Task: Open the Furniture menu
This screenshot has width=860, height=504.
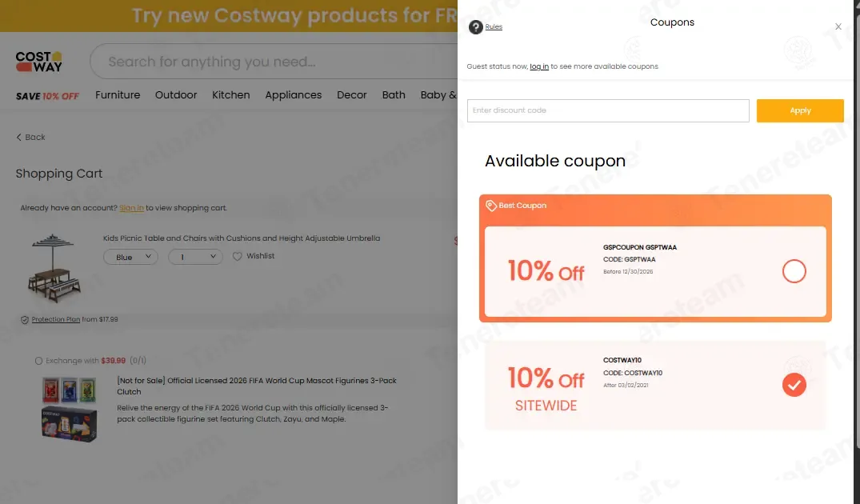Action: 118,95
